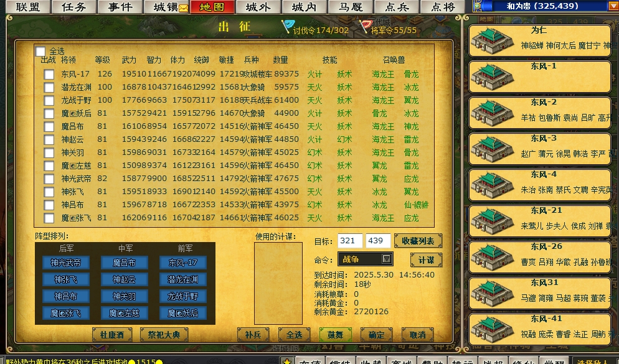This screenshot has height=364, width=619.
Task: Confirm the expedition with 确定
Action: [x=376, y=335]
